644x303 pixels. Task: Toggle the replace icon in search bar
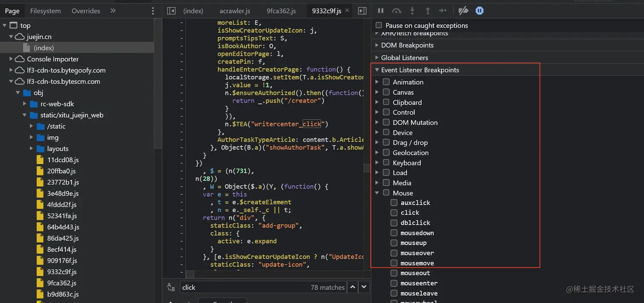tap(171, 287)
